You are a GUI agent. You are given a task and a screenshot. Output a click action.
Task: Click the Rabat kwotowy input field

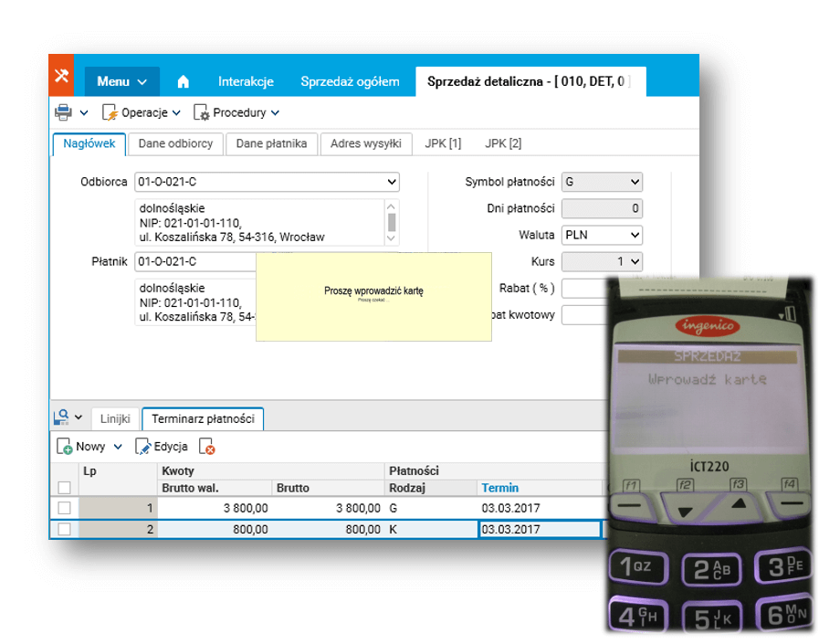pyautogui.click(x=584, y=314)
